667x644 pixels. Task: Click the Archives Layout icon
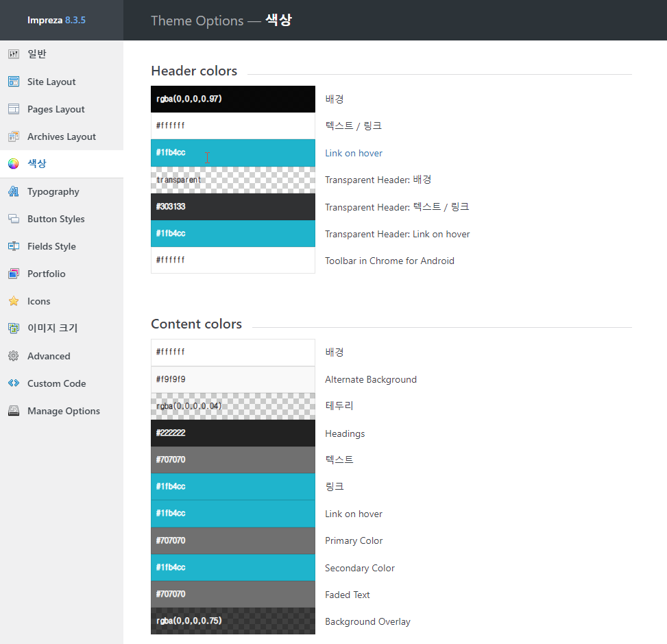pos(14,136)
